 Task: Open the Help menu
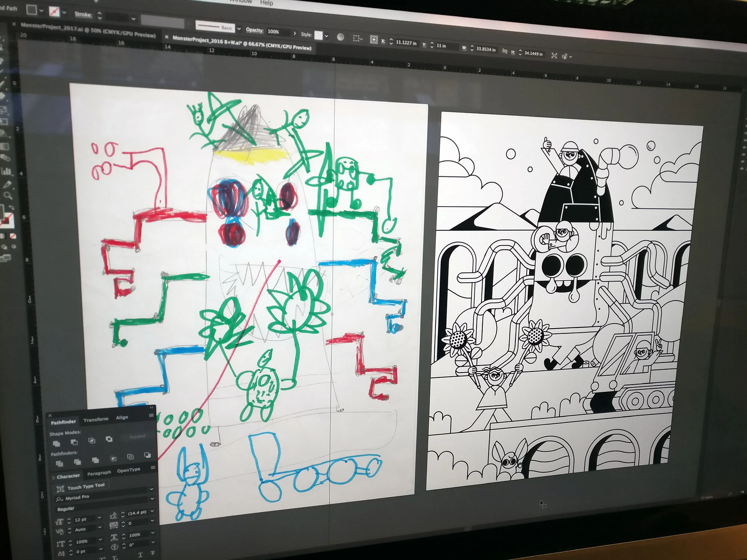(267, 3)
